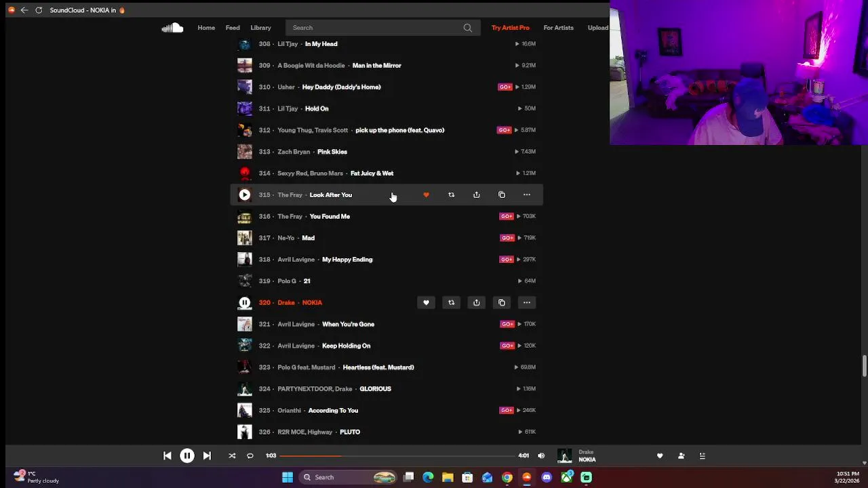Unlike Look After You with heart icon
This screenshot has height=488, width=868.
(x=426, y=195)
